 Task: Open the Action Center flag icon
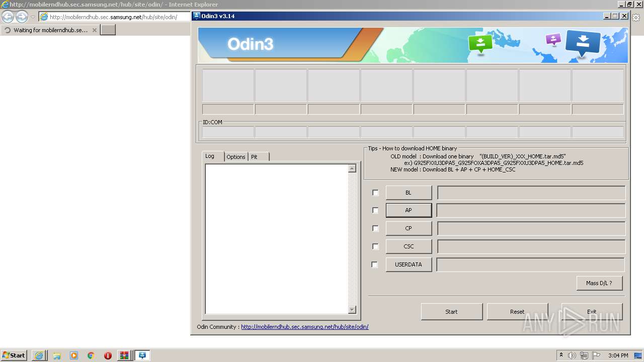pos(596,355)
